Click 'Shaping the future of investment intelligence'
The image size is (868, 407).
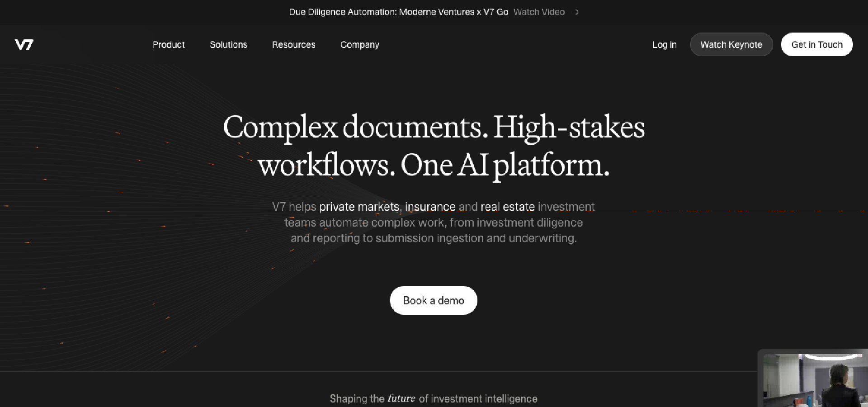point(434,398)
